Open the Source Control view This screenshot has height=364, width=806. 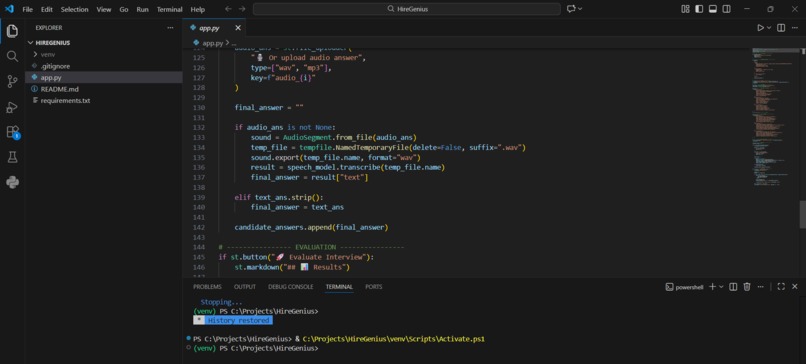[12, 81]
